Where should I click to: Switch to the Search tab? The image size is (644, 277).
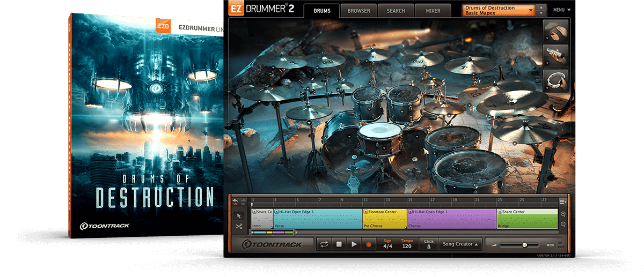point(396,11)
